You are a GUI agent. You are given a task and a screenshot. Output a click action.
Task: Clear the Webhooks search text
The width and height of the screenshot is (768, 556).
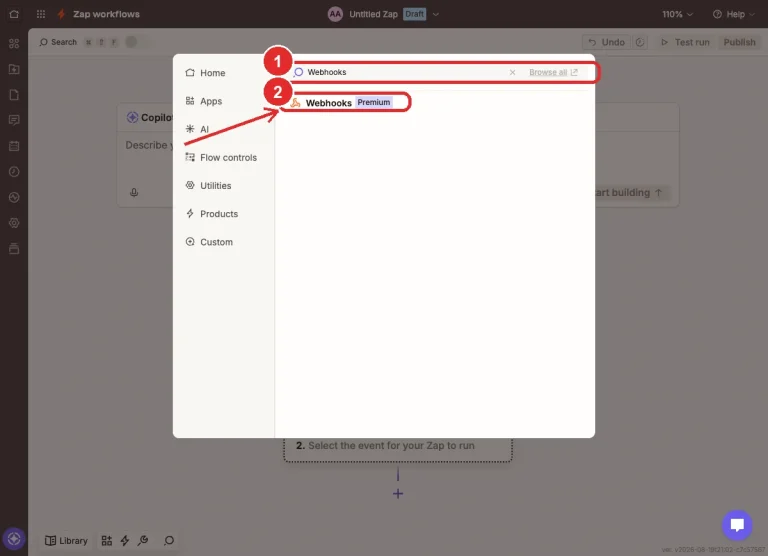(x=512, y=73)
